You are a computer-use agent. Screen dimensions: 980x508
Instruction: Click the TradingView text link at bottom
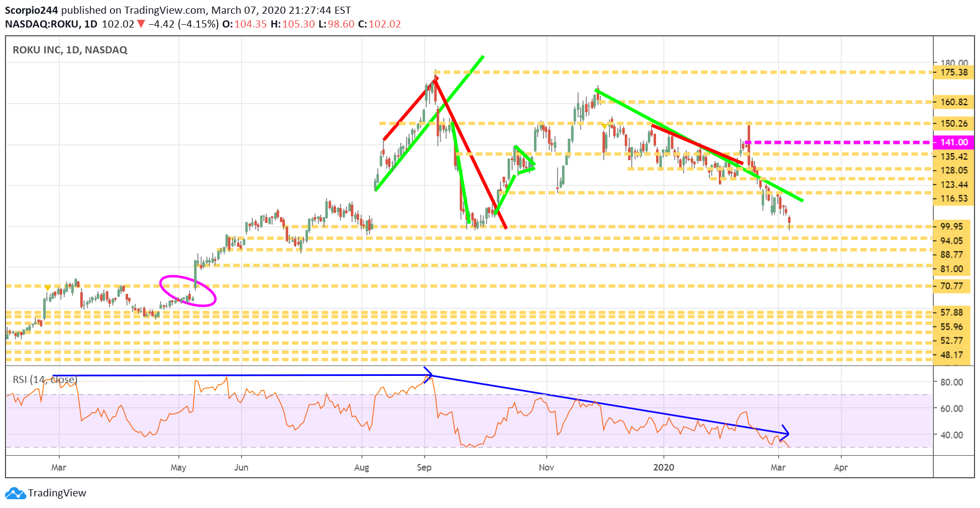[x=57, y=493]
